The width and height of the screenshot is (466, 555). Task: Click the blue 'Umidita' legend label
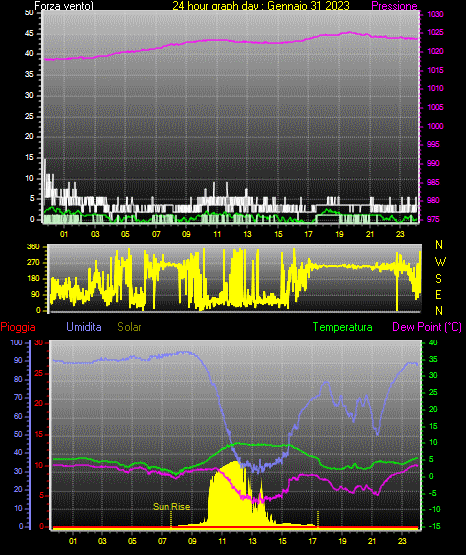coord(84,327)
